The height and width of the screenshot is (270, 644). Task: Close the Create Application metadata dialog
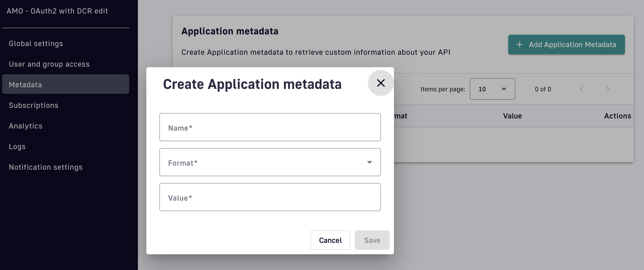point(381,83)
